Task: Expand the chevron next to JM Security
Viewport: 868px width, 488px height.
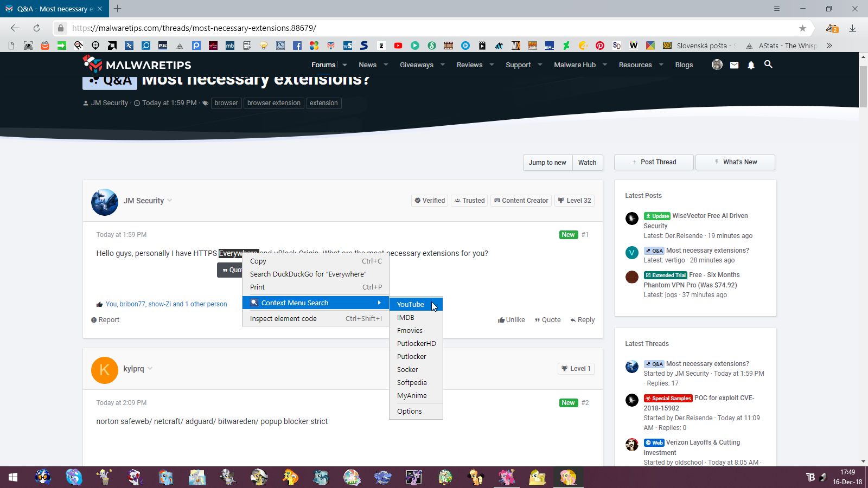Action: (x=170, y=200)
